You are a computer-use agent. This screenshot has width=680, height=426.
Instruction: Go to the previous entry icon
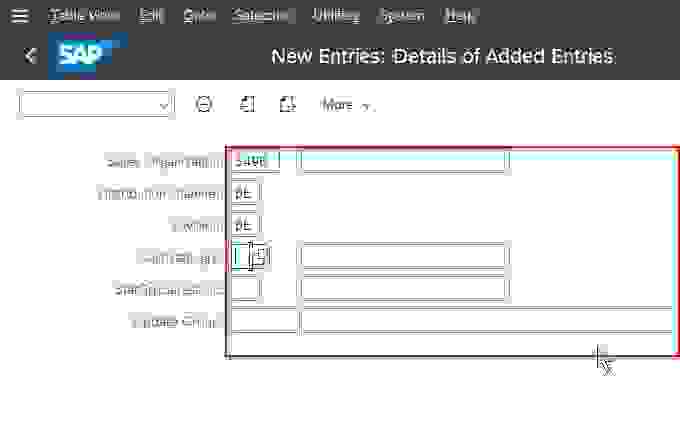247,105
